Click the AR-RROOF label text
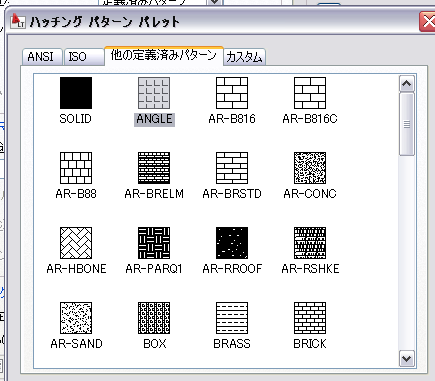The height and width of the screenshot is (381, 435). pos(232,269)
